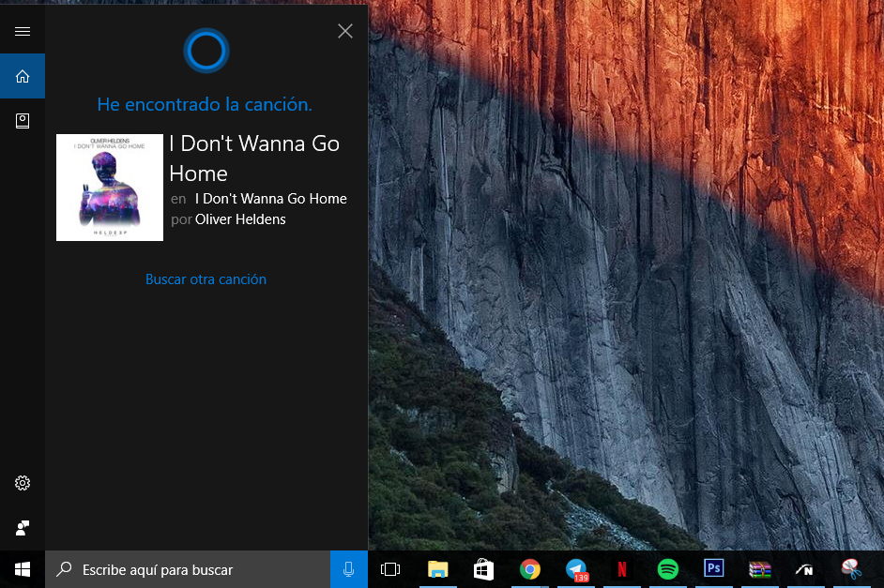This screenshot has height=588, width=884.
Task: Open Microsoft Store from taskbar
Action: (x=483, y=569)
